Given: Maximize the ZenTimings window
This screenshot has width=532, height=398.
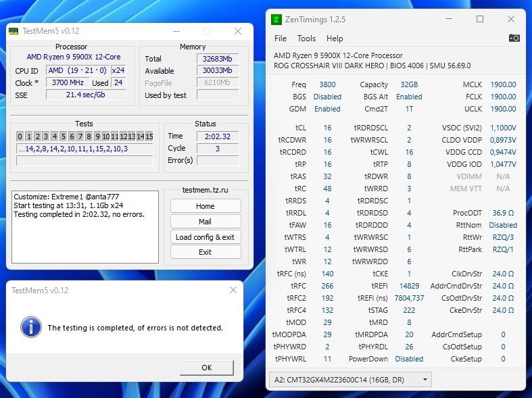Looking at the screenshot, I should (480, 19).
